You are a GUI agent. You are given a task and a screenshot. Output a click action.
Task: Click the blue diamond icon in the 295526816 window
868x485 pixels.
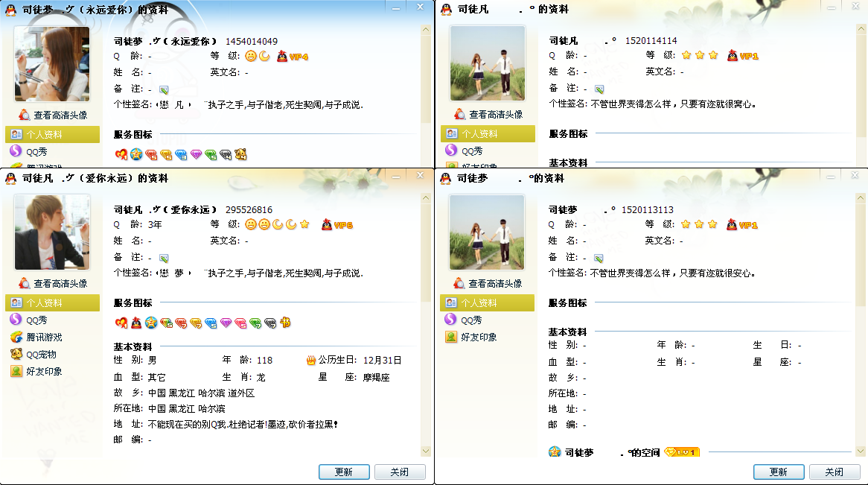pos(211,323)
